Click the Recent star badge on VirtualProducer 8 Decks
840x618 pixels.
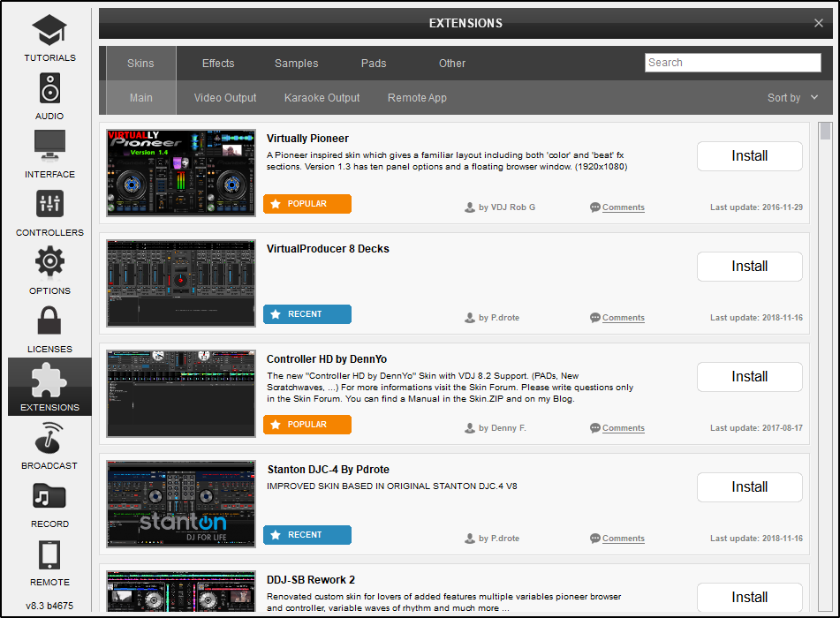coord(307,314)
